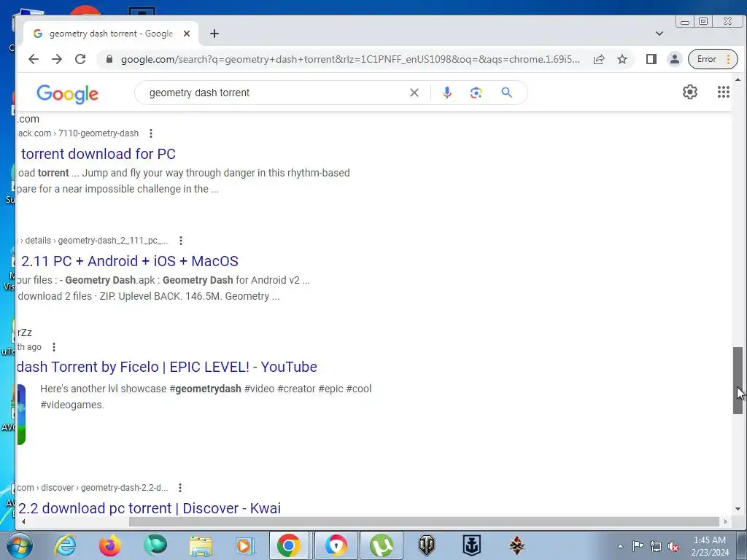
Task: Open Windows Media Player on taskbar
Action: point(245,545)
